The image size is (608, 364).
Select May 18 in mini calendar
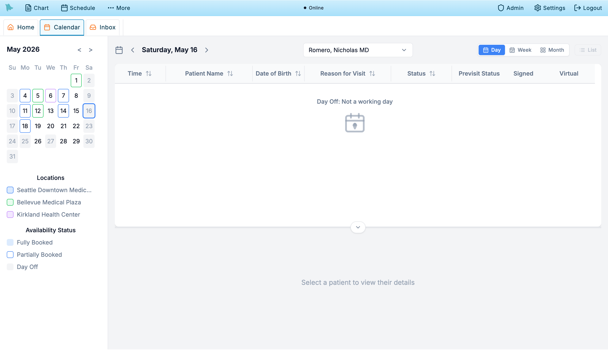tap(25, 126)
